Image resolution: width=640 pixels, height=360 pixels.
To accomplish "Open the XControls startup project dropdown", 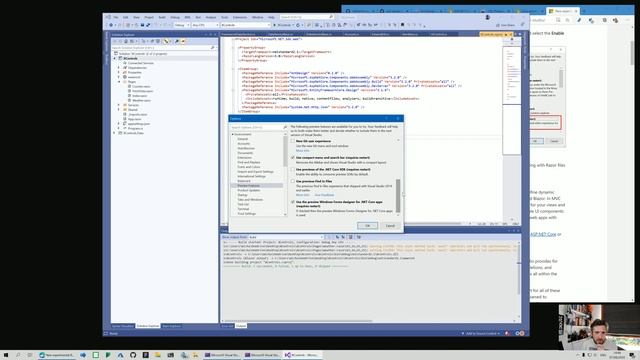I will coord(245,25).
